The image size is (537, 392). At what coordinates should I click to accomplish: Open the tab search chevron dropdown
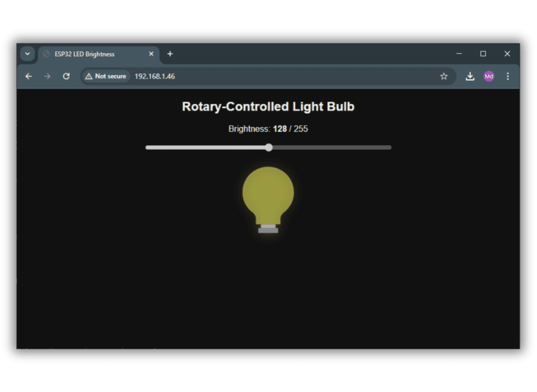coord(27,54)
